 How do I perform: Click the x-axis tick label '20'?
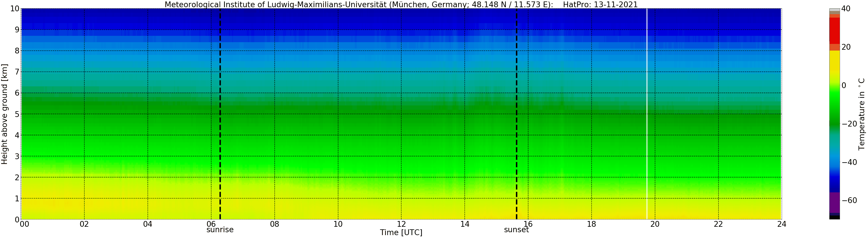(x=655, y=224)
